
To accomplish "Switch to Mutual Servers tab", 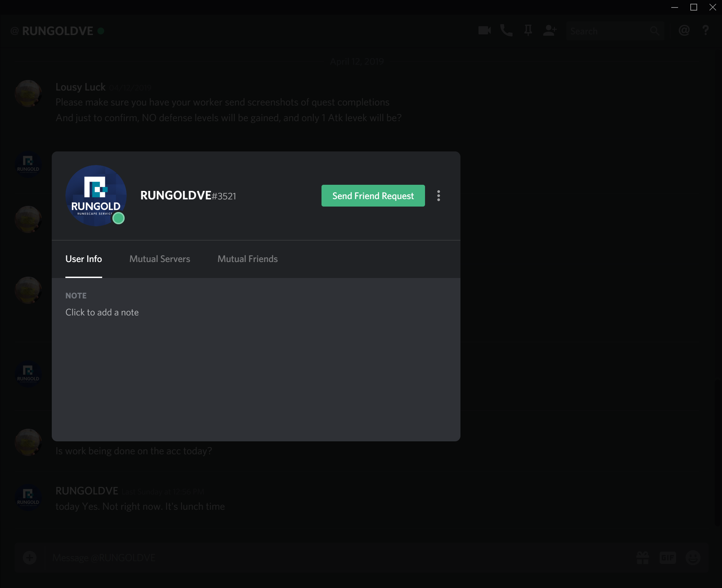I will coord(160,259).
